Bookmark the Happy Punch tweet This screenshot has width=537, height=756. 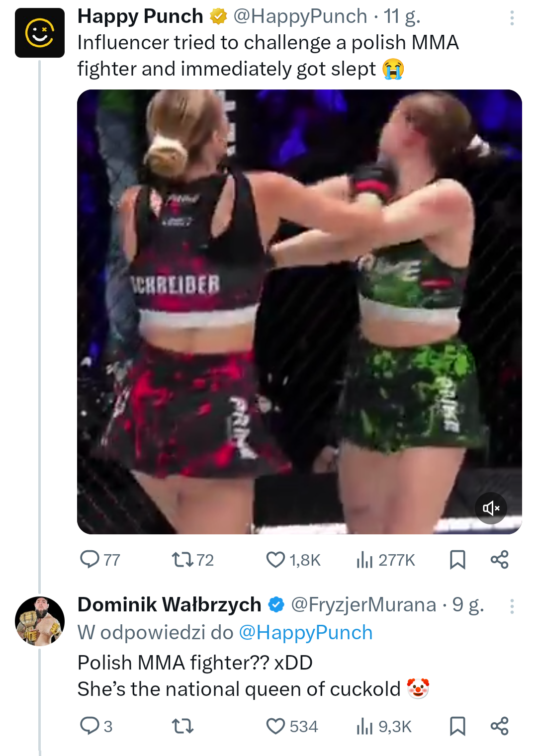click(457, 560)
